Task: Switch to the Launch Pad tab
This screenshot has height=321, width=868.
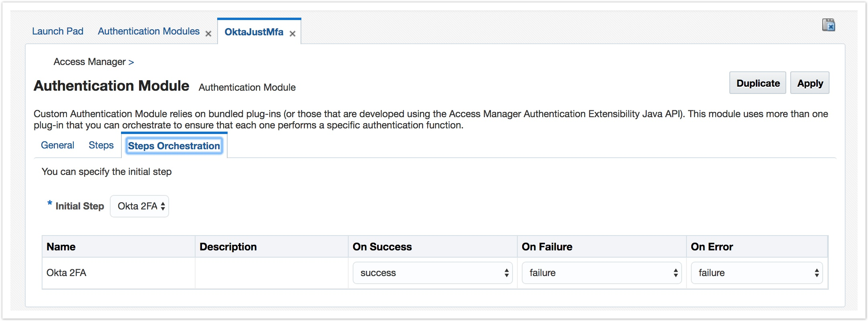Action: [x=58, y=31]
